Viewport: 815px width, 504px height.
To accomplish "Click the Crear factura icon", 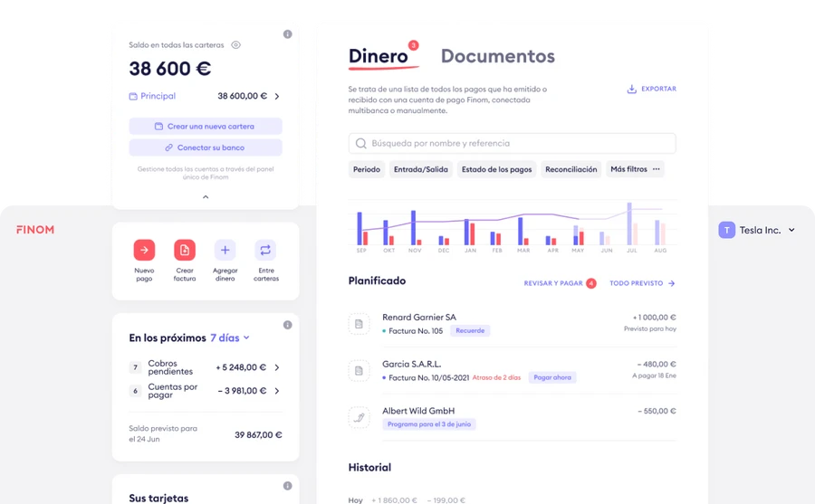I will 185,251.
